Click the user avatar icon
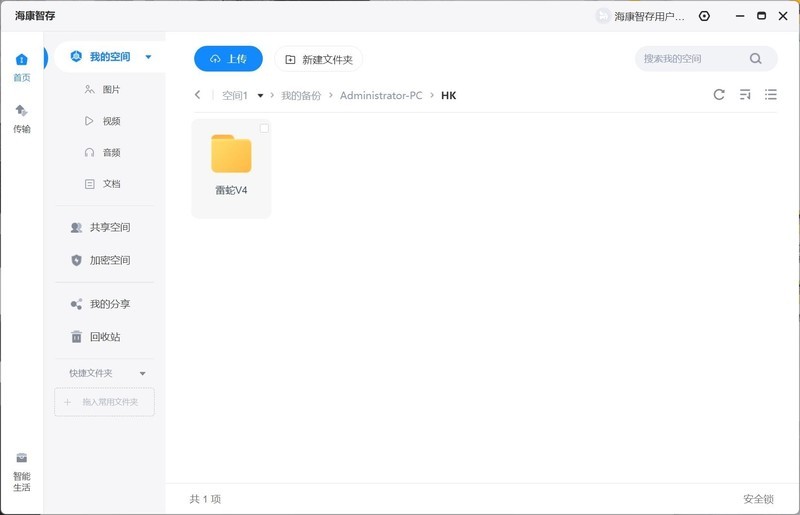This screenshot has height=515, width=800. (x=603, y=16)
